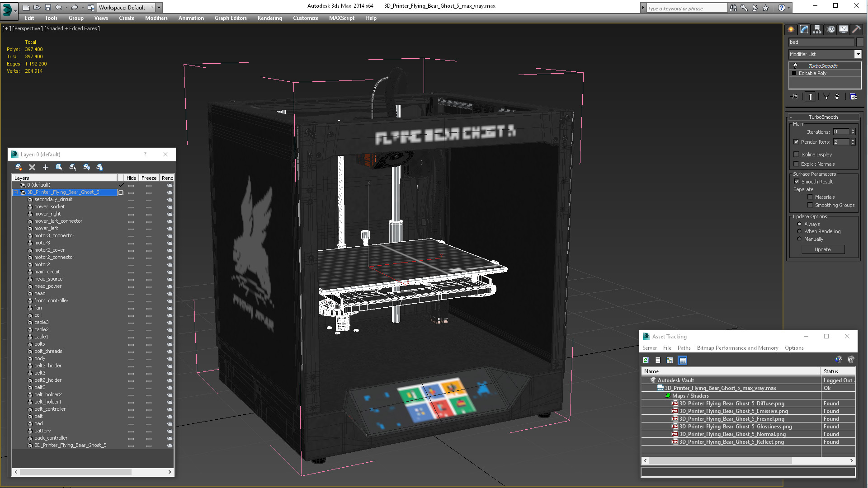This screenshot has height=488, width=868.
Task: Click the New Scene icon
Action: tap(26, 7)
